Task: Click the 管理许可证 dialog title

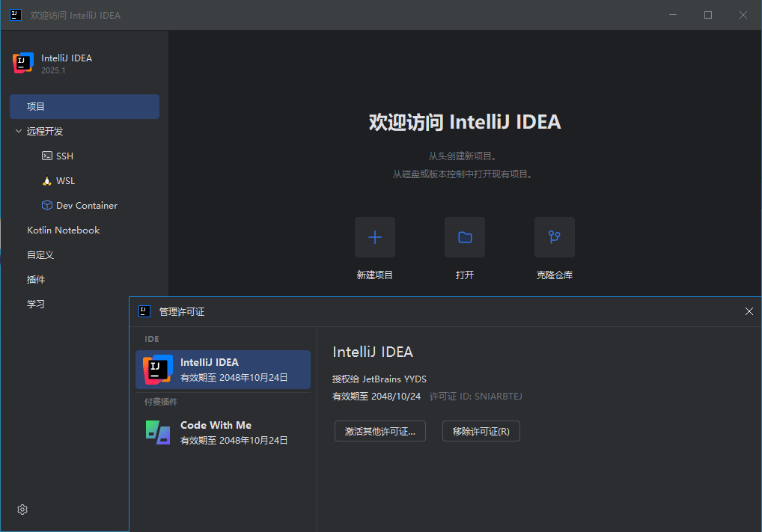Action: 182,312
